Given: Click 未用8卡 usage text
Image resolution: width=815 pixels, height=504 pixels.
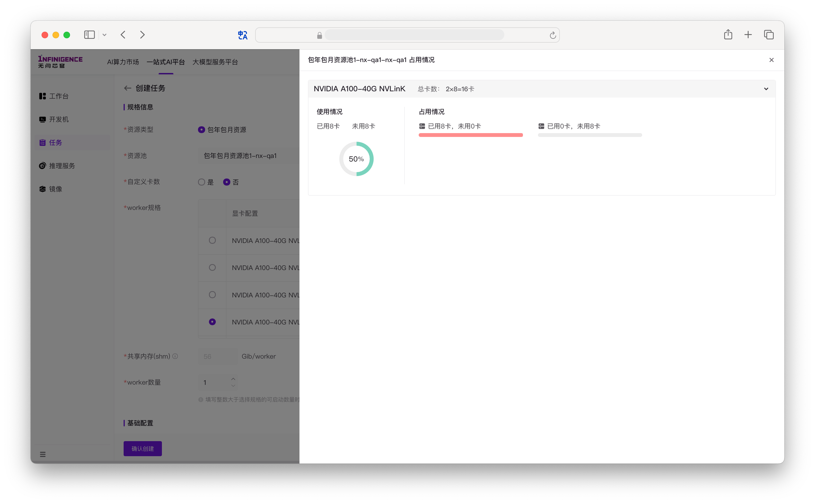Looking at the screenshot, I should coord(363,126).
